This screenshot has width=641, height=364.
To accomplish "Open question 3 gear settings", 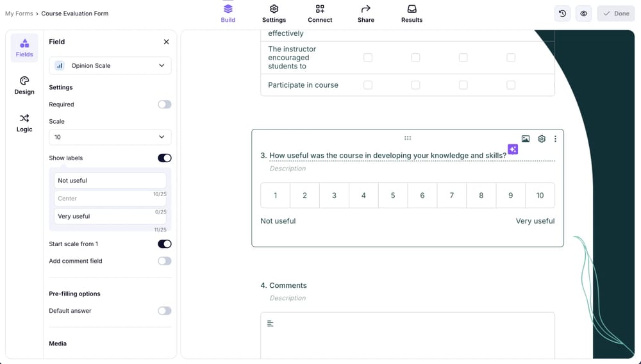I will [542, 139].
